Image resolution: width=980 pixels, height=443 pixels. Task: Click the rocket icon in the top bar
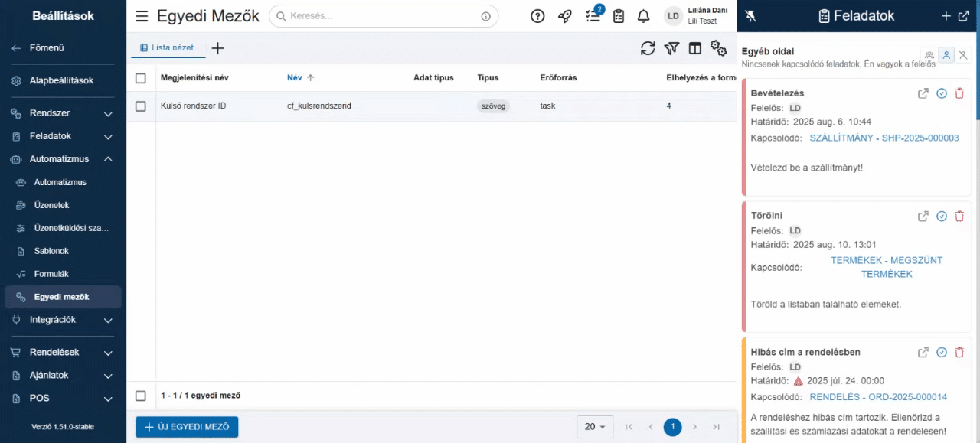(x=565, y=15)
